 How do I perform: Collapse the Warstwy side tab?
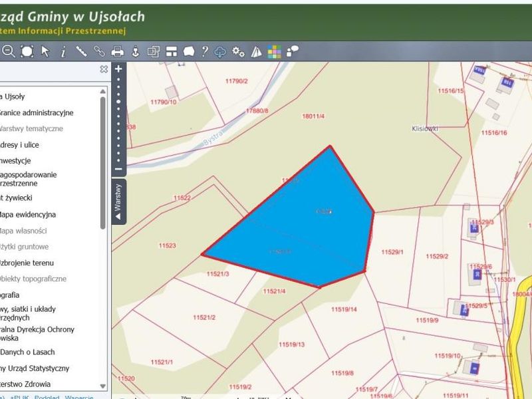click(x=118, y=201)
